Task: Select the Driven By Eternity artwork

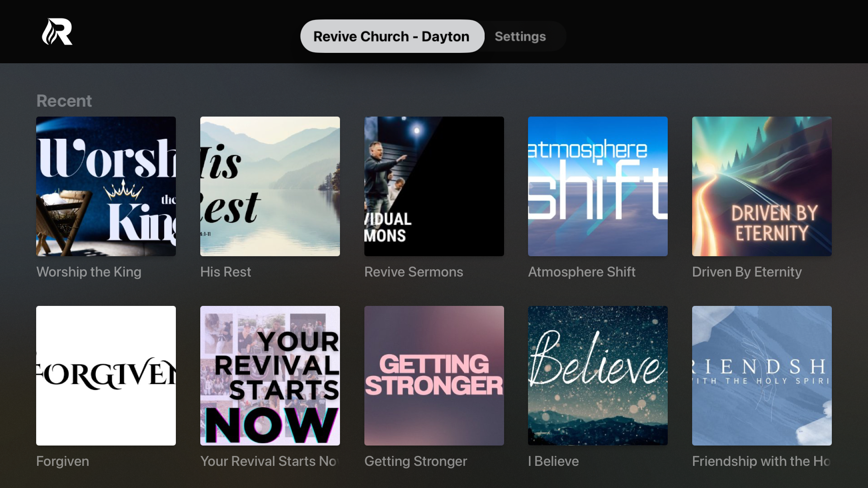Action: click(762, 186)
